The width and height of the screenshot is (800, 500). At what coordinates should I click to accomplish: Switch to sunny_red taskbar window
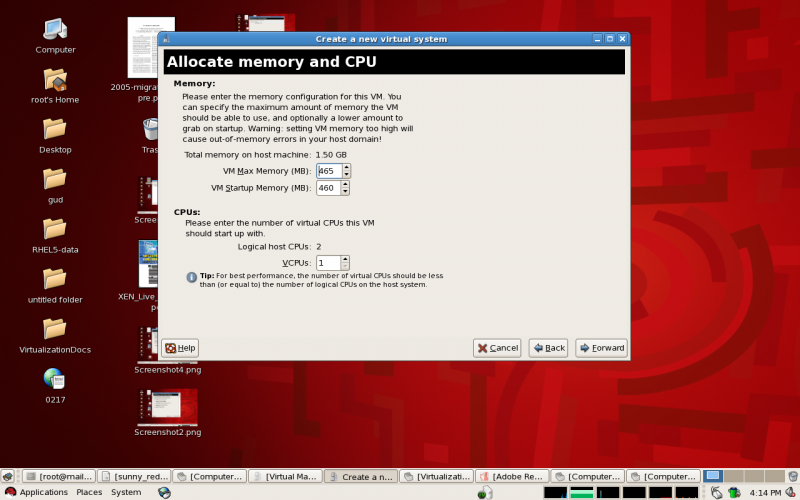pyautogui.click(x=134, y=477)
